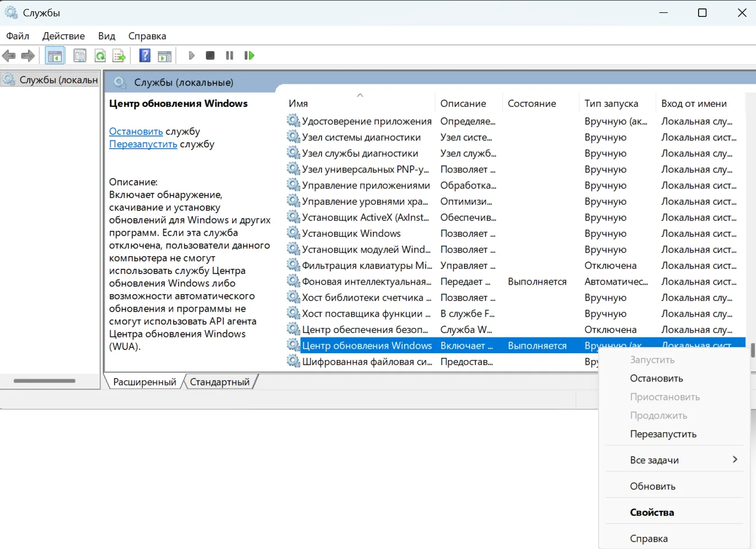Click the greyed Продолжить context menu entry
The image size is (756, 549).
659,416
